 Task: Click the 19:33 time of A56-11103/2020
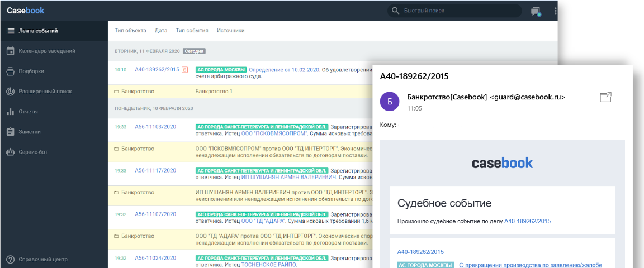(120, 127)
